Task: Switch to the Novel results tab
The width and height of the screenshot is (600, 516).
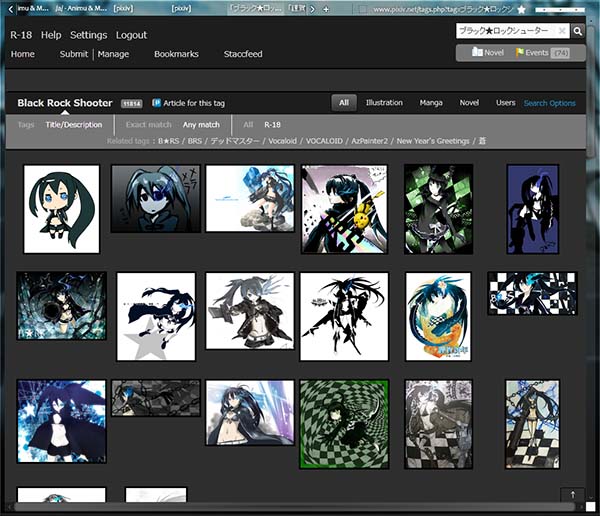Action: tap(469, 103)
